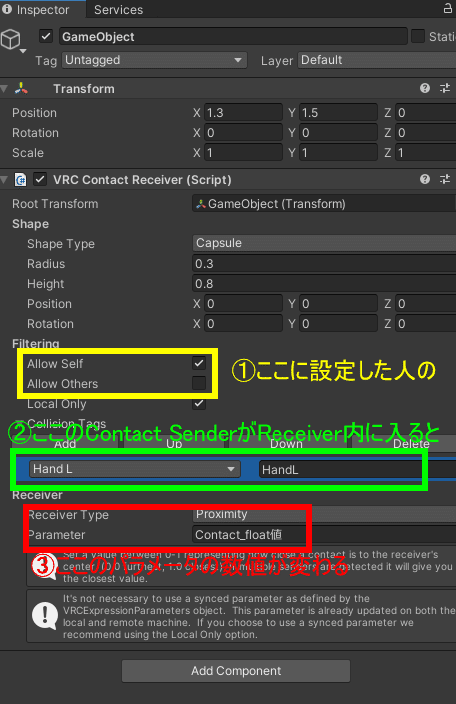Click the Add Component button
This screenshot has height=704, width=456.
[236, 671]
